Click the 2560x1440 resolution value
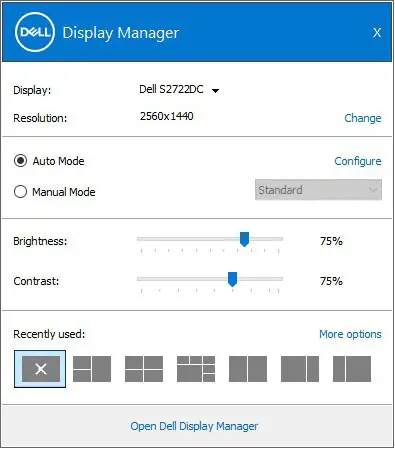The width and height of the screenshot is (395, 449). (167, 116)
